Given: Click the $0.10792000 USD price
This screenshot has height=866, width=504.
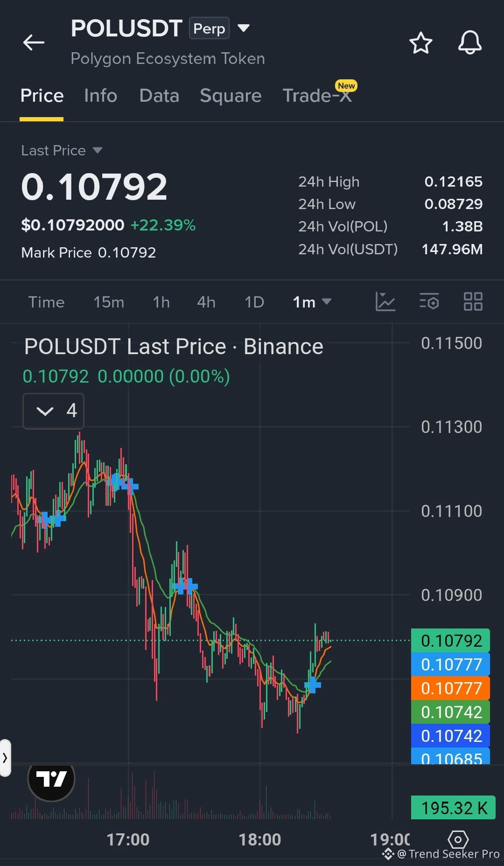Looking at the screenshot, I should [x=73, y=225].
